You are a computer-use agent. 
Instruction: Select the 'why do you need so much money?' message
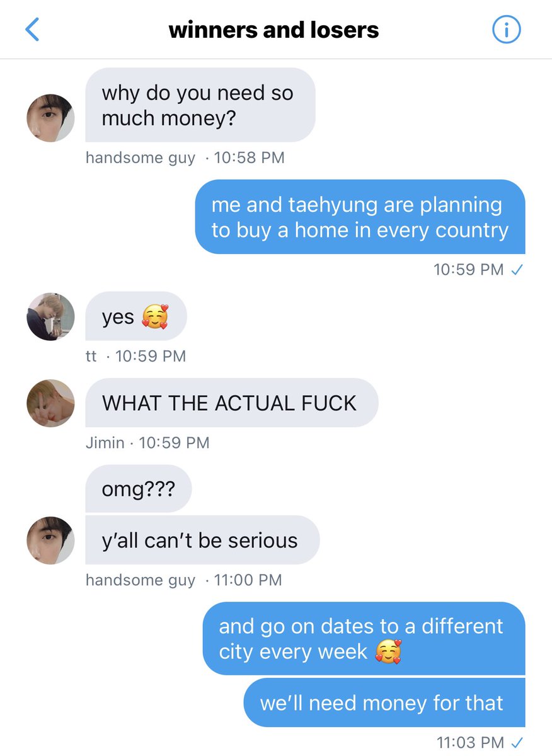pos(200,105)
